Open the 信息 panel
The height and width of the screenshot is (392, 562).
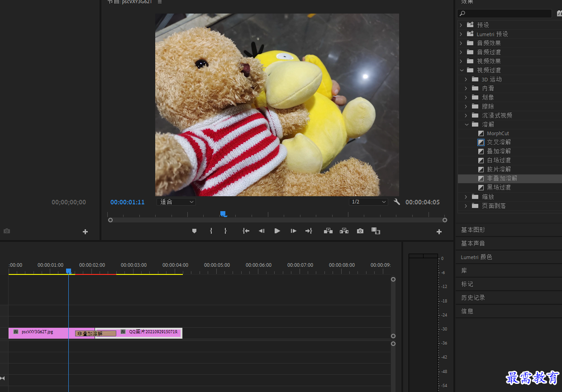coord(467,311)
